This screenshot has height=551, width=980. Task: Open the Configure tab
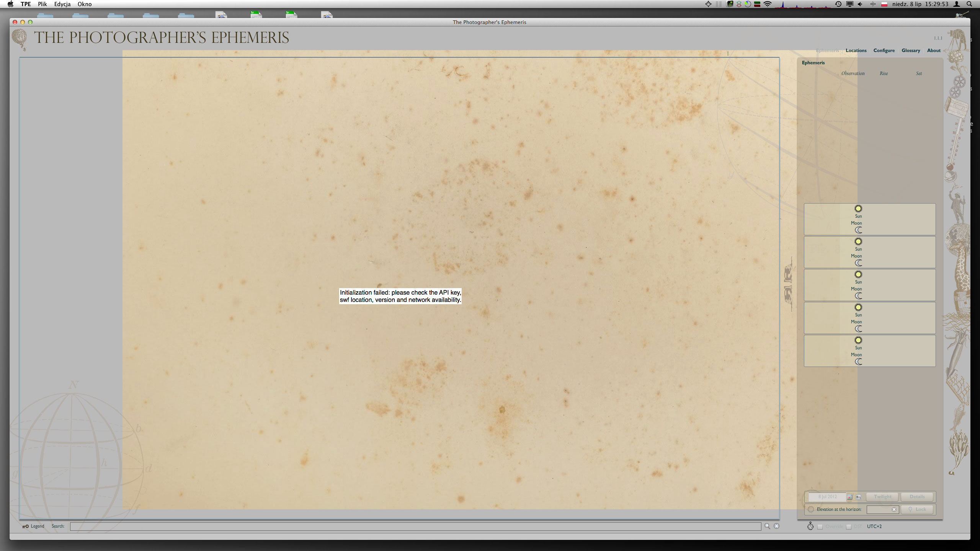pos(884,51)
